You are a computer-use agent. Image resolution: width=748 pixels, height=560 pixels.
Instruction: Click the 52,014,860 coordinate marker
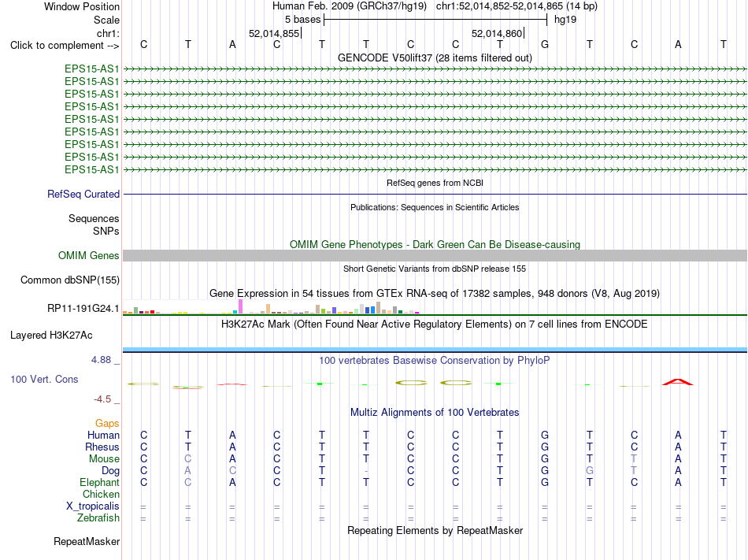497,33
